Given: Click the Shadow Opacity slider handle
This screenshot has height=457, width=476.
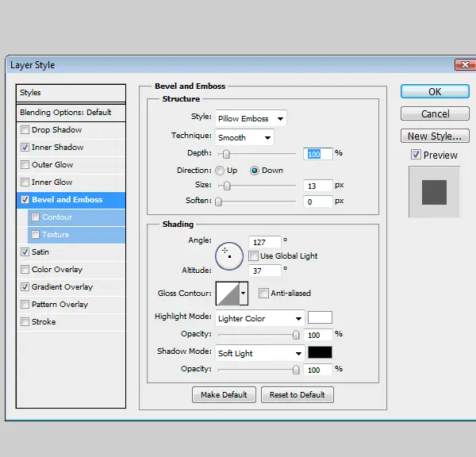Looking at the screenshot, I should (x=296, y=370).
